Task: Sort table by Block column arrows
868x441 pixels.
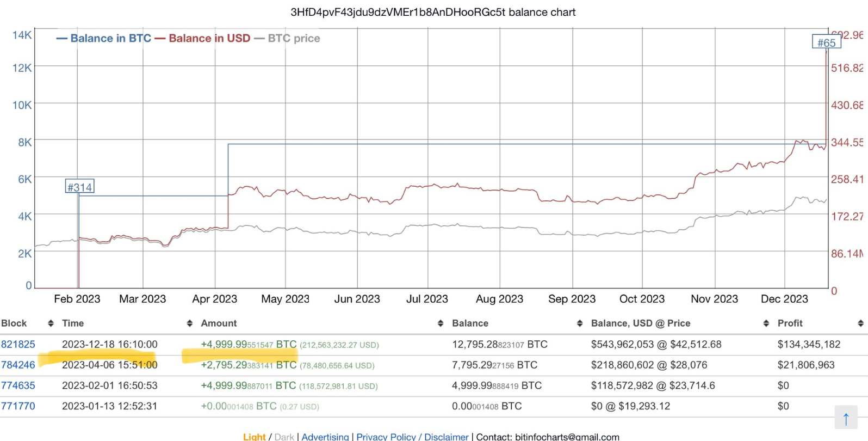Action: (x=51, y=323)
